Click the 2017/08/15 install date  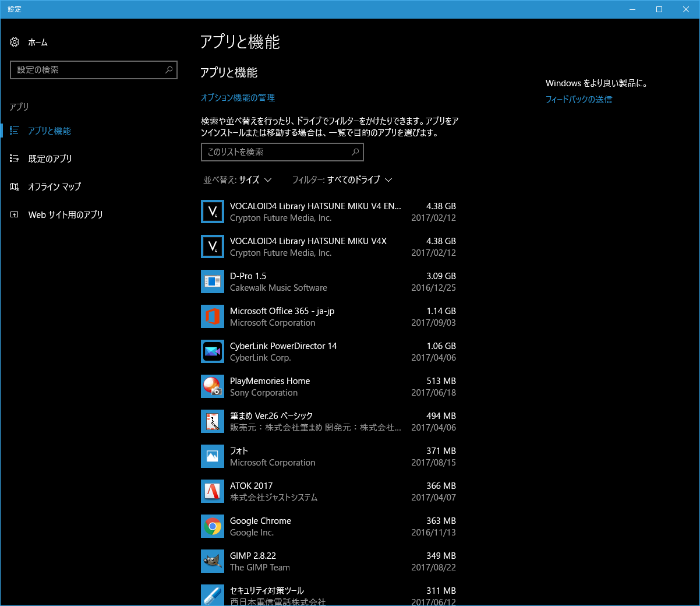coord(434,463)
